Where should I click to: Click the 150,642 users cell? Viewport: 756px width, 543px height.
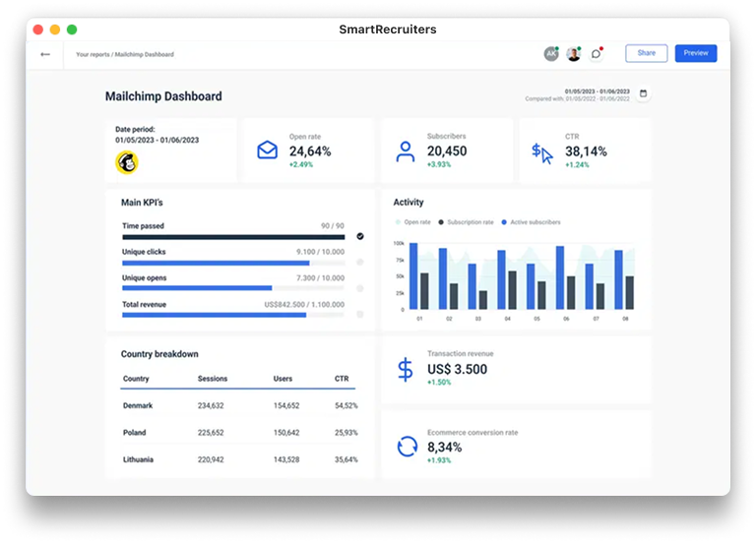[x=286, y=433]
